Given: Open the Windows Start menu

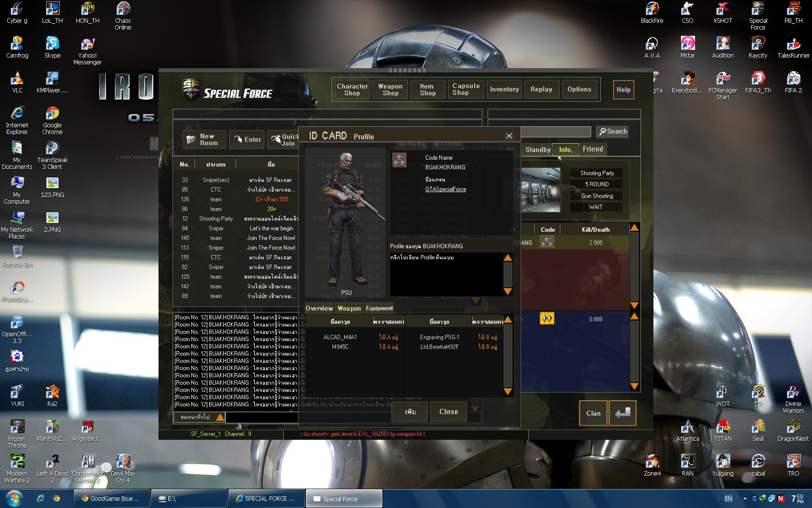Looking at the screenshot, I should pyautogui.click(x=14, y=498).
